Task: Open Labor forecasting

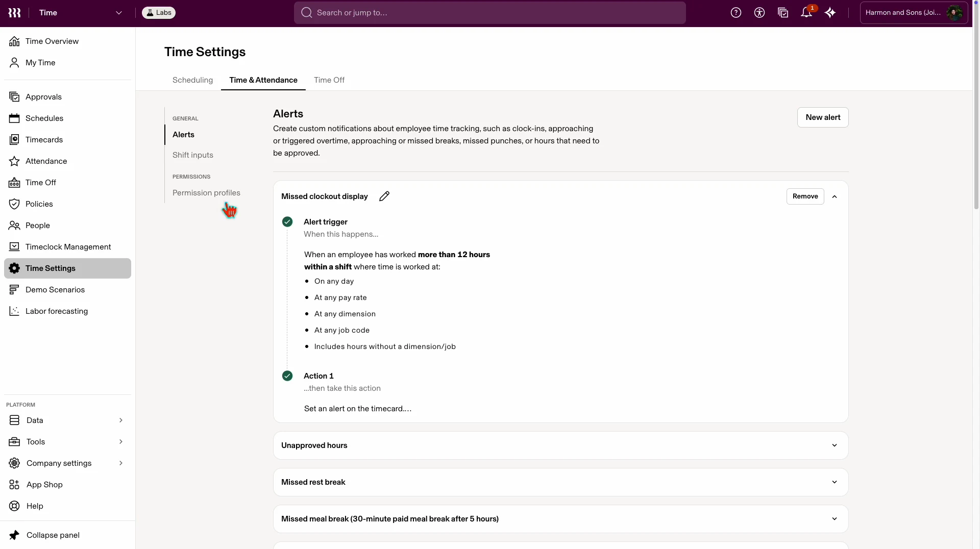Action: (67, 311)
